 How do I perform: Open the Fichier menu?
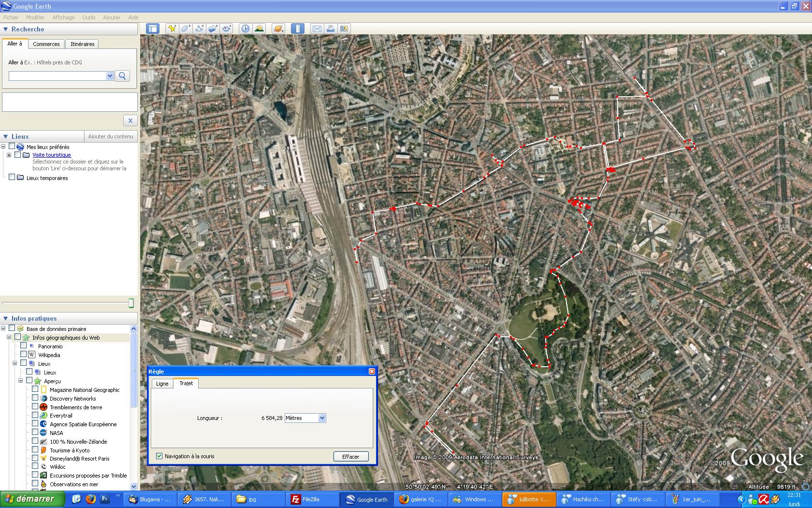pos(11,17)
